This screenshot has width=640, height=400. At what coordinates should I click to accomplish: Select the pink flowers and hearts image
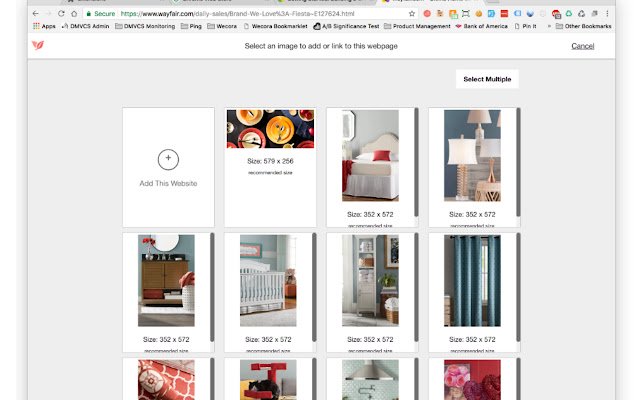472,380
